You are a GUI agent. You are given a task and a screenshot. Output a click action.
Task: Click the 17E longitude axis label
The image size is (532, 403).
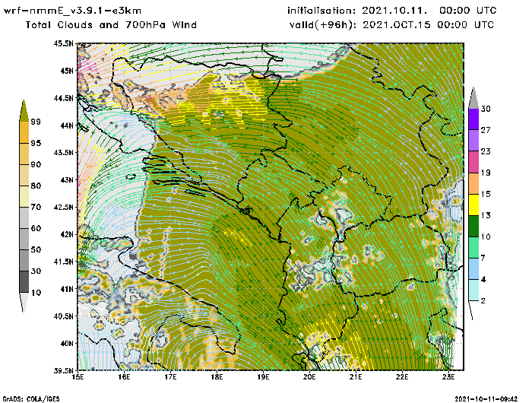[x=171, y=377]
